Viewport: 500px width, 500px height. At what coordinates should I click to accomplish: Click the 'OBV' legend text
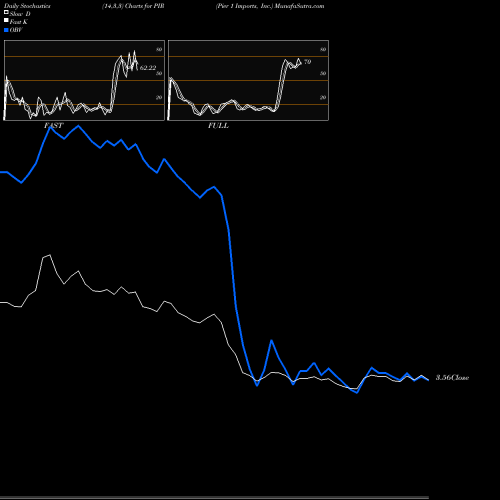click(x=16, y=30)
